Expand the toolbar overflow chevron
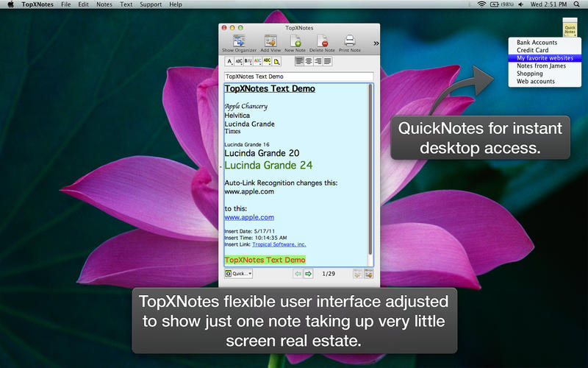This screenshot has height=368, width=588. (x=376, y=43)
